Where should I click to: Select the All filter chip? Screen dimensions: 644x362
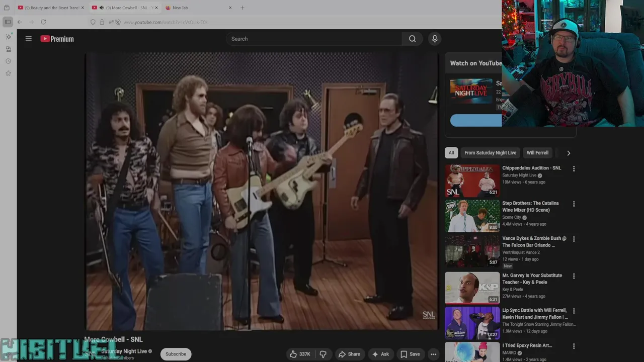(x=451, y=153)
